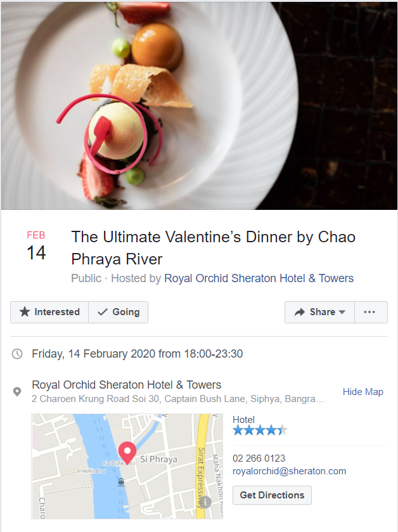Mark yourself as Interested in the event
398x532 pixels.
tap(49, 312)
